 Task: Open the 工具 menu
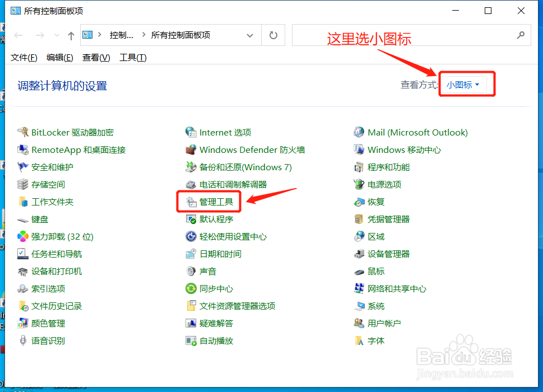pyautogui.click(x=132, y=57)
